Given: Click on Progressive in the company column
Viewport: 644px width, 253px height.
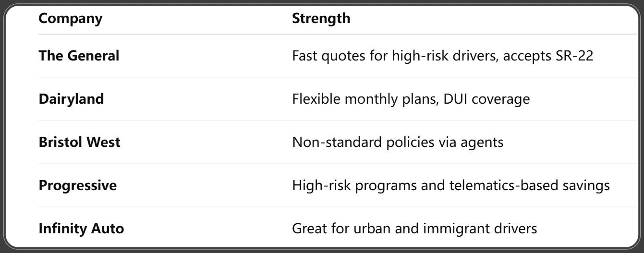Looking at the screenshot, I should 77,185.
